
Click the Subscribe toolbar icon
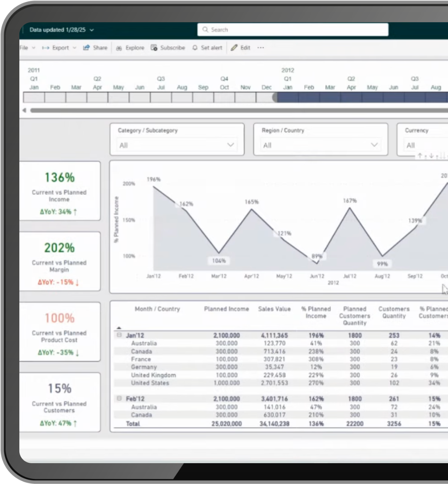(154, 48)
